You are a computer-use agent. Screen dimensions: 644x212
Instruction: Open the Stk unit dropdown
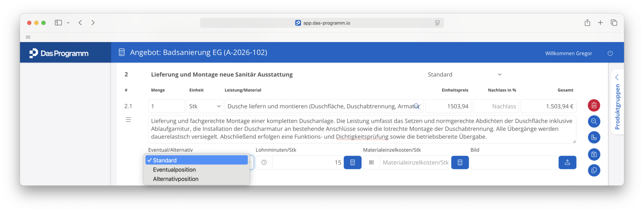click(x=205, y=106)
